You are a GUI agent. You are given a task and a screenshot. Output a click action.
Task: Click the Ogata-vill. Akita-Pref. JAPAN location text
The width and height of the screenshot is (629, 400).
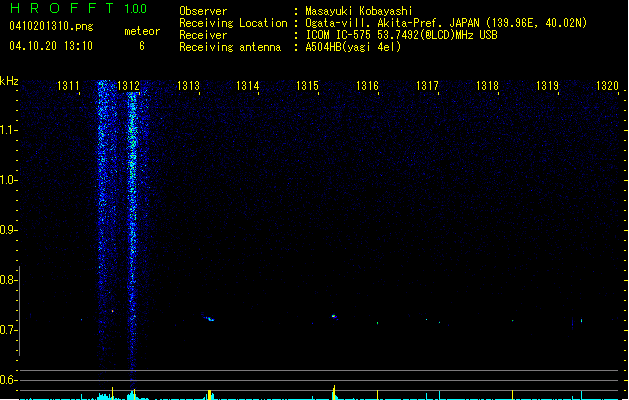click(x=446, y=23)
